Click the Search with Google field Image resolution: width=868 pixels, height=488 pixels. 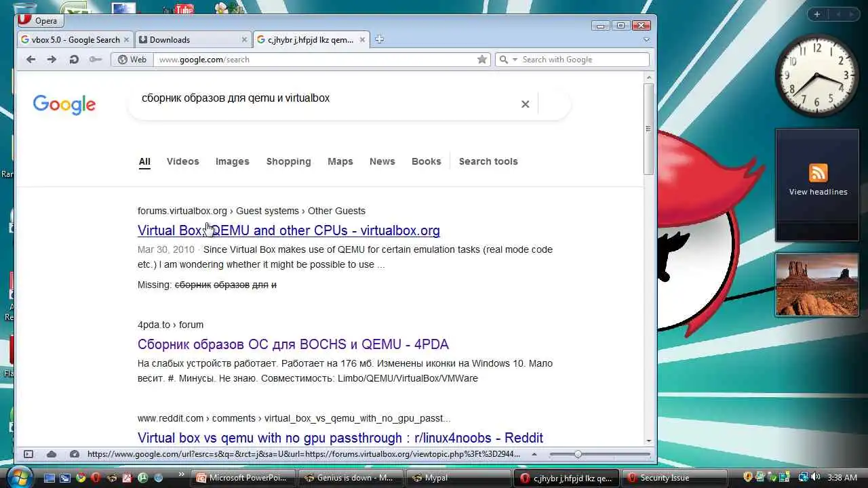click(x=583, y=60)
